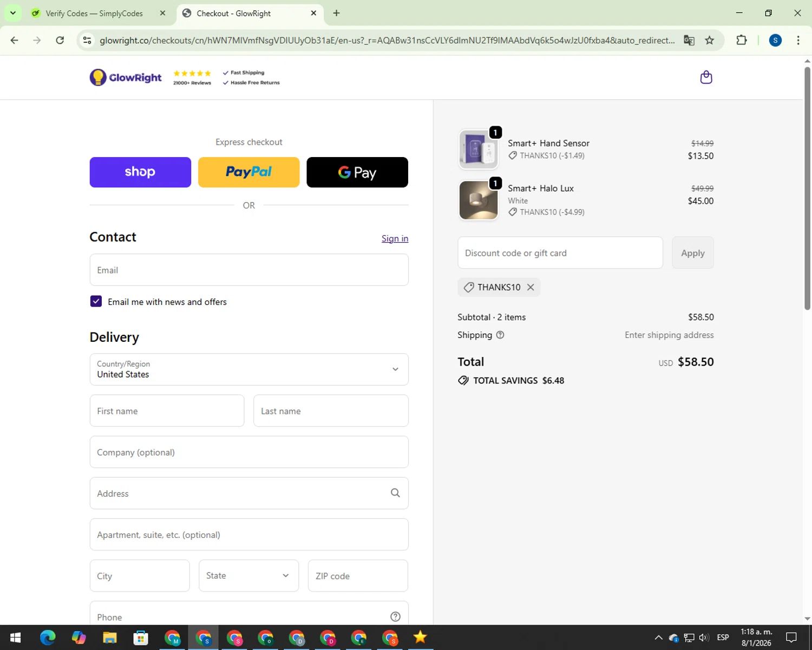Image resolution: width=812 pixels, height=650 pixels.
Task: Open the volume speaker tray icon
Action: (704, 638)
